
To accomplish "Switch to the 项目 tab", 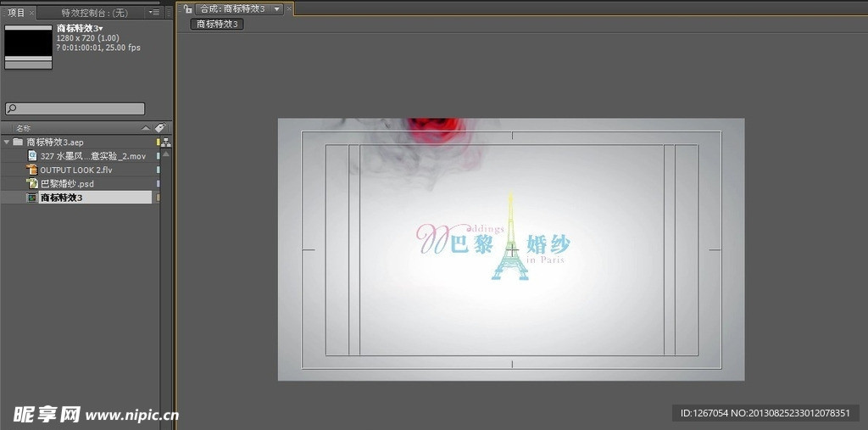I will point(16,13).
